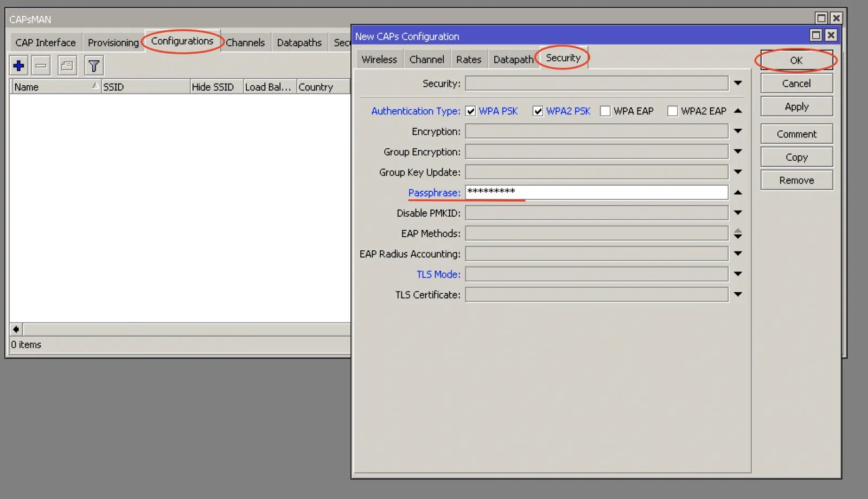868x499 pixels.
Task: Expand the Encryption dropdown arrow
Action: click(x=738, y=131)
